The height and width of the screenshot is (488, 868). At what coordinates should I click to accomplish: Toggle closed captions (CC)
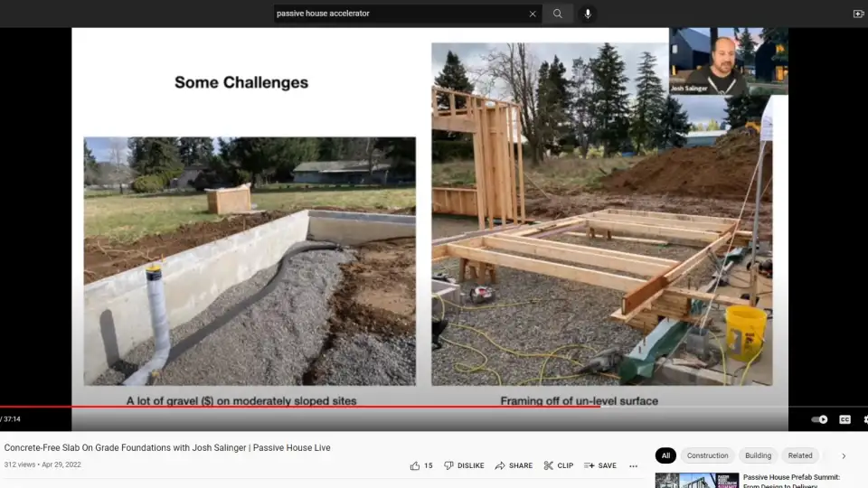(x=844, y=419)
